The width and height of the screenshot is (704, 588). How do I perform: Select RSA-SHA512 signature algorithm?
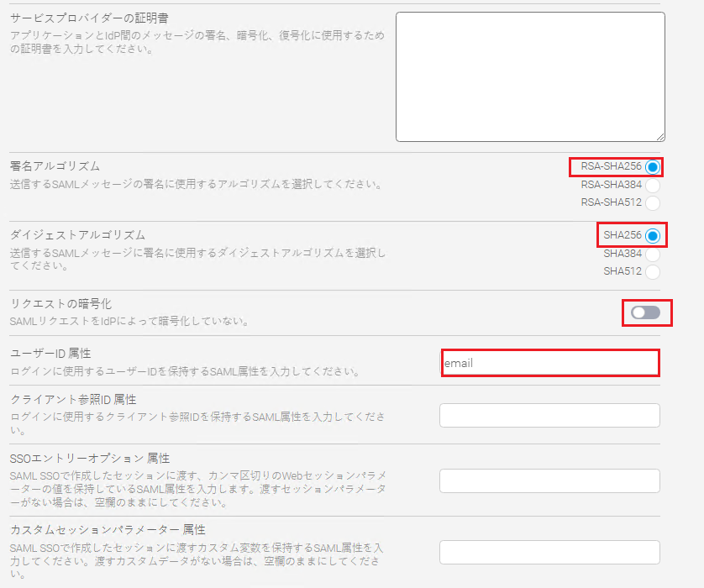click(653, 203)
